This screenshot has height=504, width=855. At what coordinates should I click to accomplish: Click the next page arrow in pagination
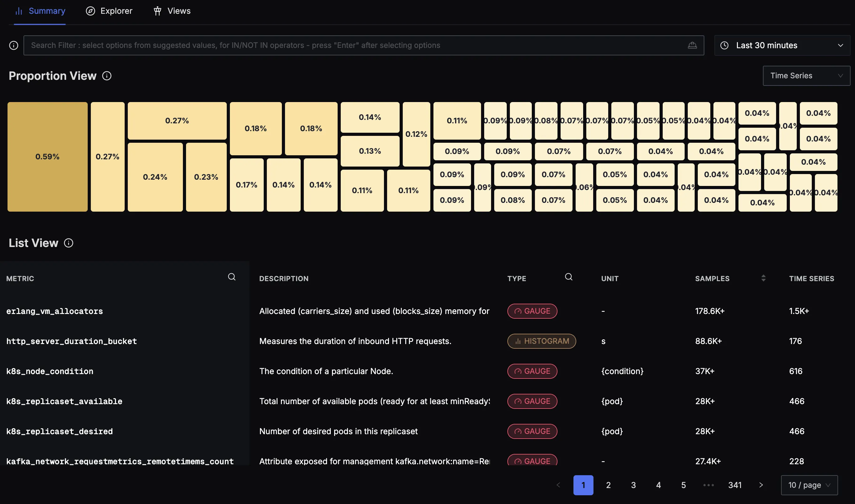[x=761, y=485]
